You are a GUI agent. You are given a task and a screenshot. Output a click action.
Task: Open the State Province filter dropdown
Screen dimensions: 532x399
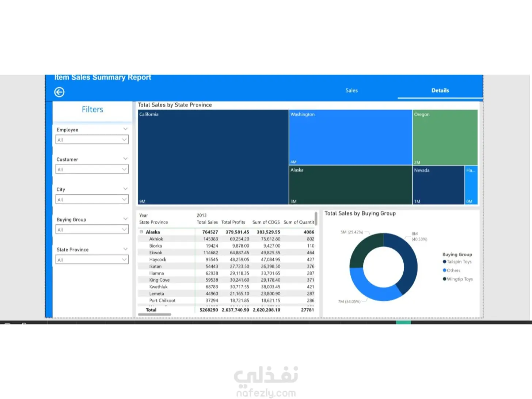[92, 260]
